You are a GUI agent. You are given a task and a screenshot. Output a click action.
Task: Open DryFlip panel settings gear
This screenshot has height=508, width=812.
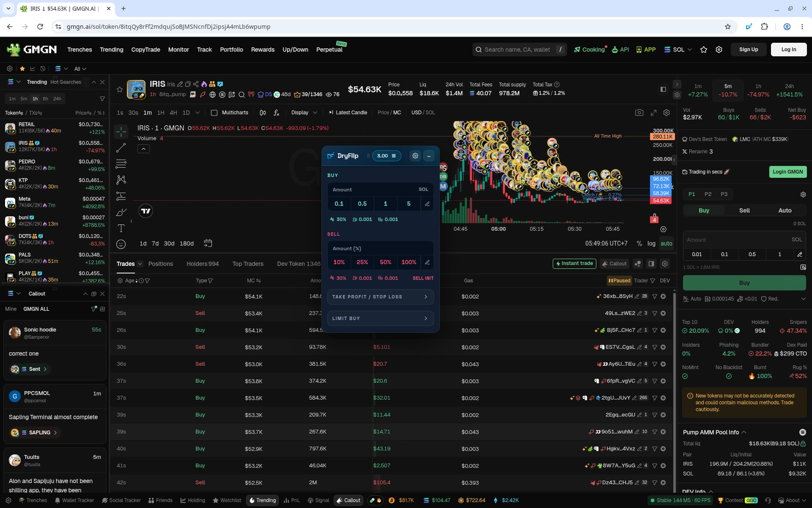click(415, 156)
